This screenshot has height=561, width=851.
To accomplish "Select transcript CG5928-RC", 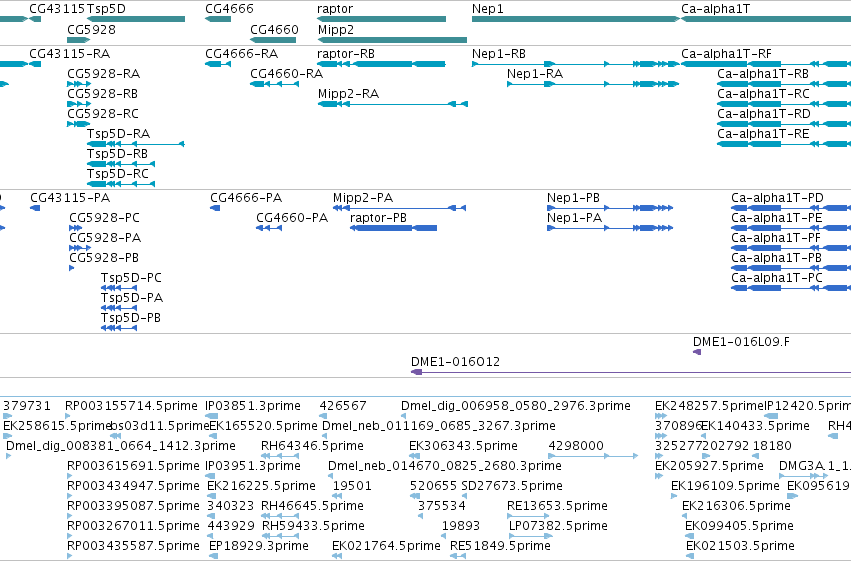I will click(103, 114).
